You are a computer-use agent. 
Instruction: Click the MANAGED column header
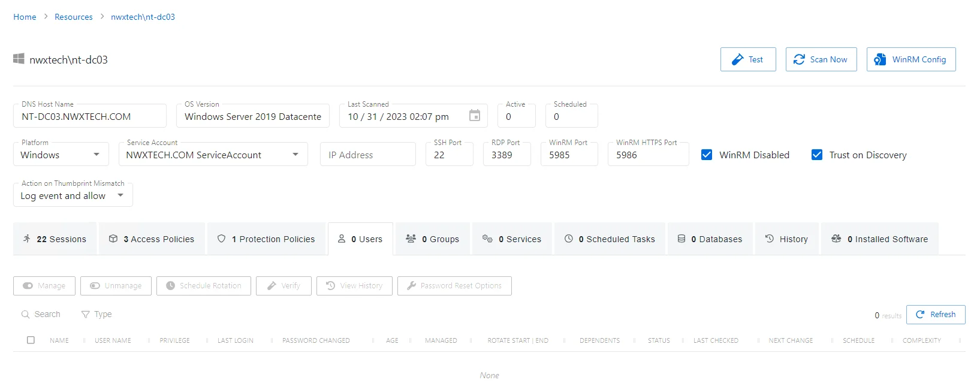click(441, 340)
